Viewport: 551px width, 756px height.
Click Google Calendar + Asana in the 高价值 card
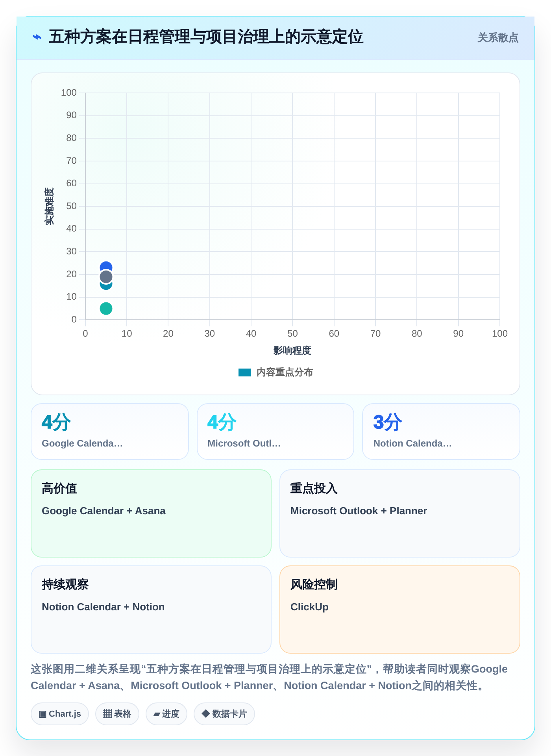pos(104,511)
